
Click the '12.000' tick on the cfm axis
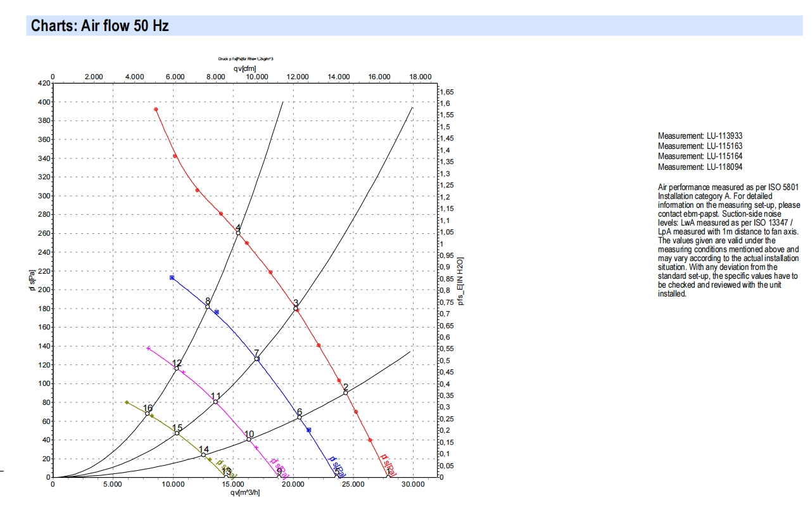pos(298,77)
